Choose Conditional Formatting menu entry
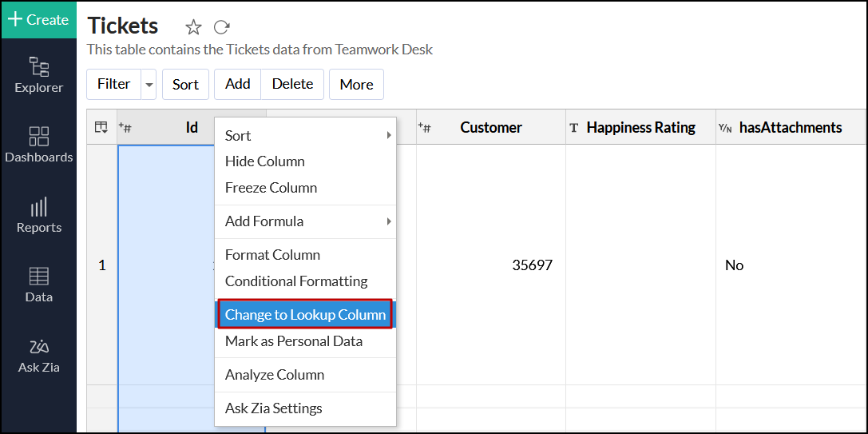The image size is (868, 434). tap(296, 281)
